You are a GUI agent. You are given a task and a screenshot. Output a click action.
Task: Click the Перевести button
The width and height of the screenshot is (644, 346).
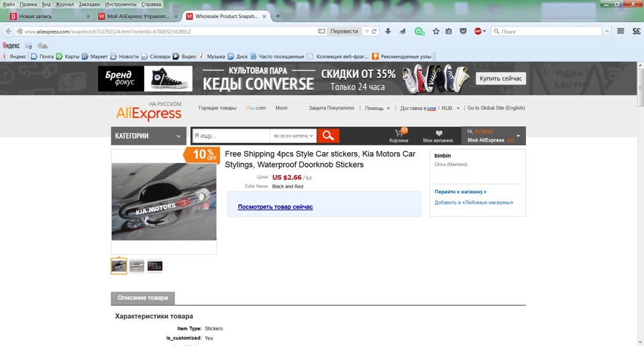(x=344, y=32)
